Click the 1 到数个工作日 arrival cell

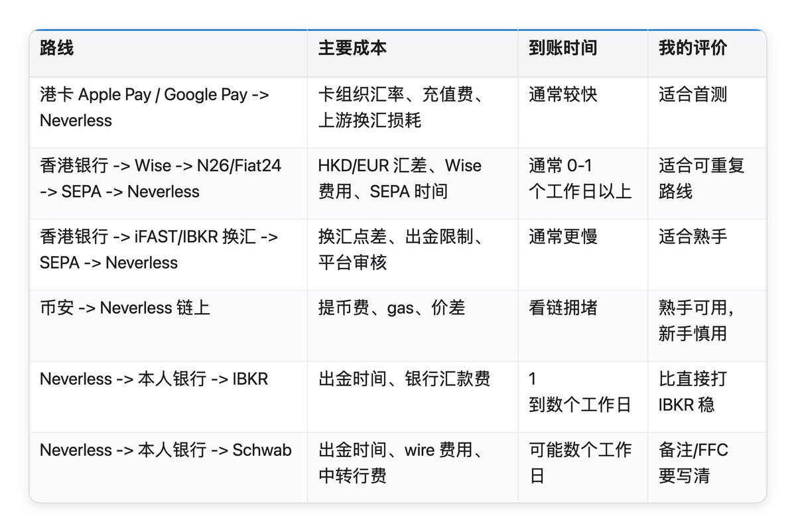[583, 396]
